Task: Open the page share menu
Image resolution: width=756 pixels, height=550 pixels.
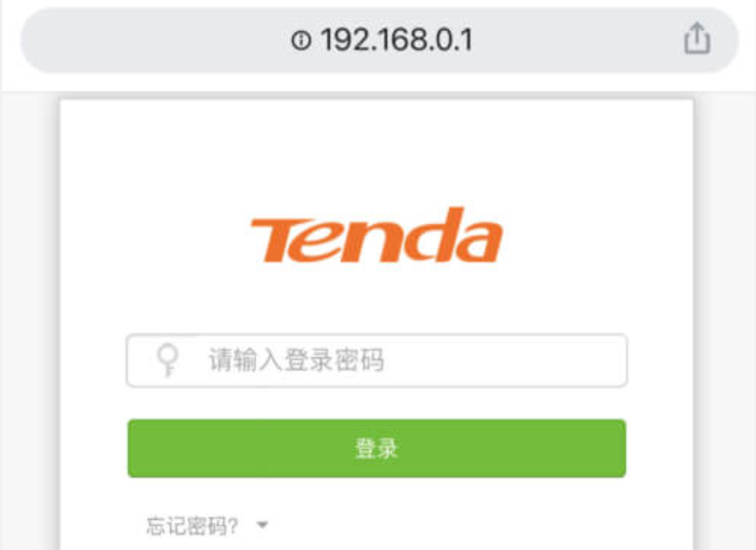Action: point(697,38)
